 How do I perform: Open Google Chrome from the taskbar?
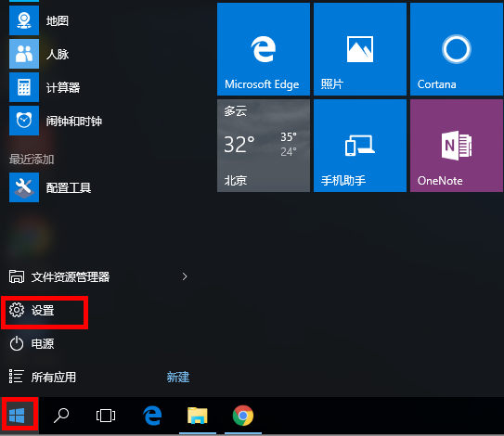click(243, 416)
